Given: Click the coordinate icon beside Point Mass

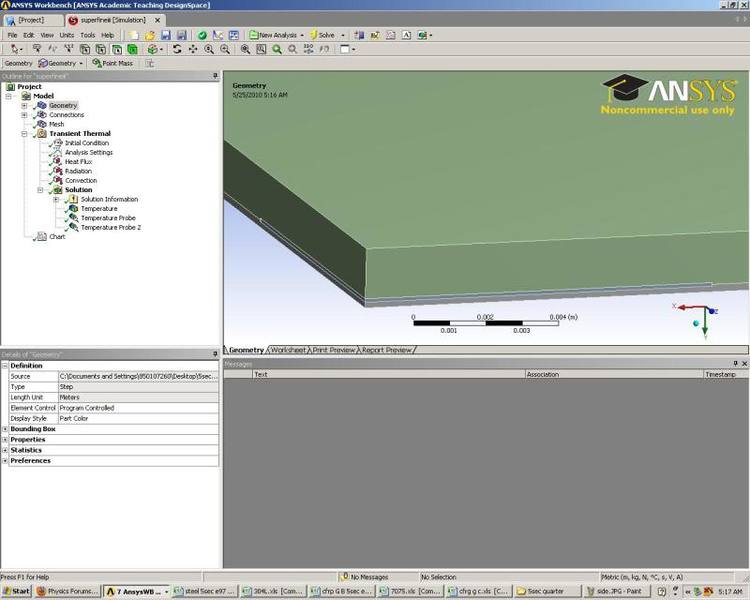Looking at the screenshot, I should pos(150,63).
